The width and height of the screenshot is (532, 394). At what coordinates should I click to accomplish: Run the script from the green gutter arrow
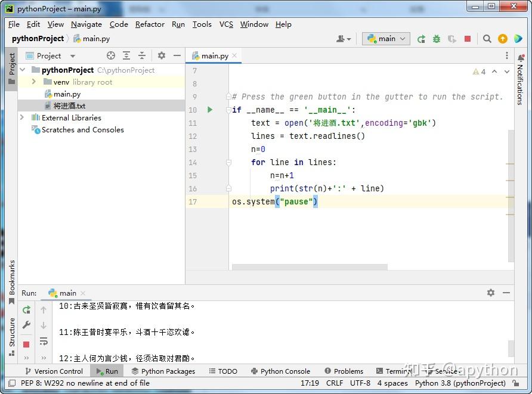(x=209, y=110)
